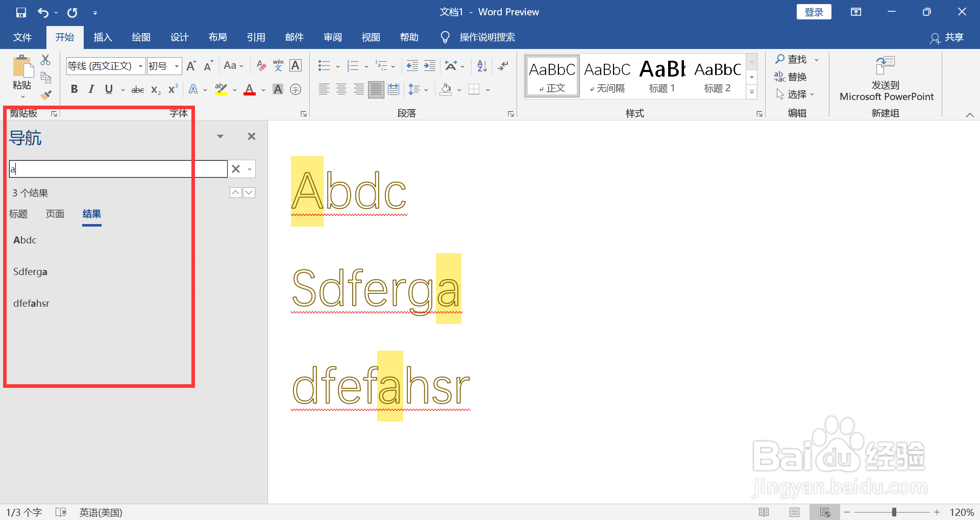The width and height of the screenshot is (980, 520).
Task: Open the font name dropdown
Action: 140,66
